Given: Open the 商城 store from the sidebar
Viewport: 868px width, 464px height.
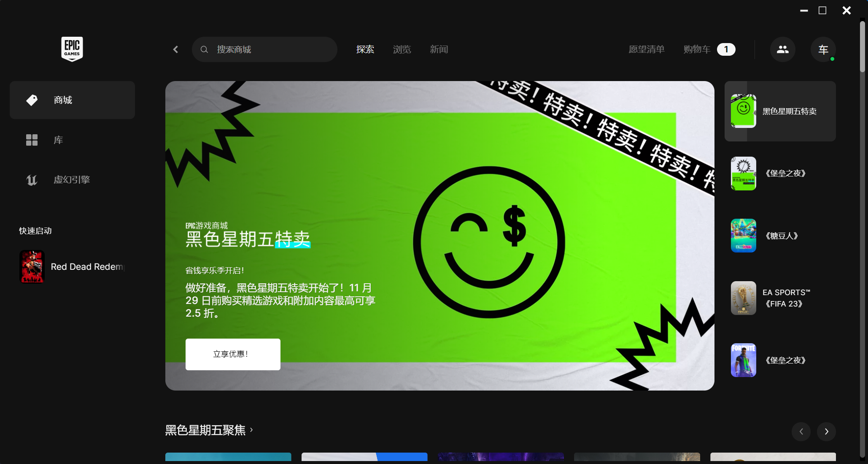Looking at the screenshot, I should [x=72, y=100].
